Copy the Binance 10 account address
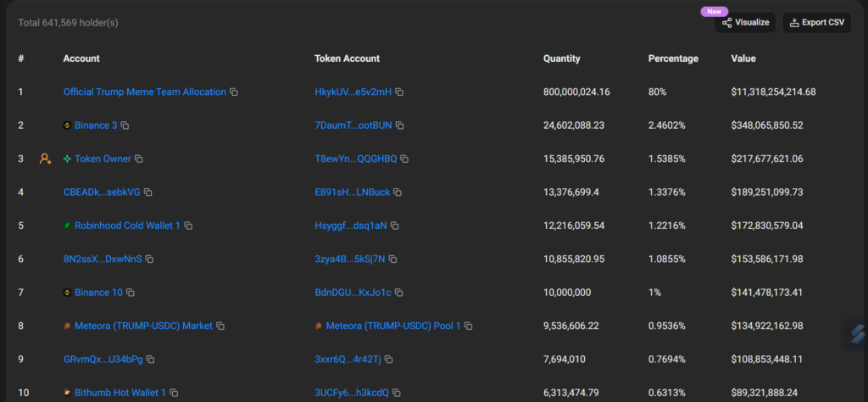 point(130,293)
